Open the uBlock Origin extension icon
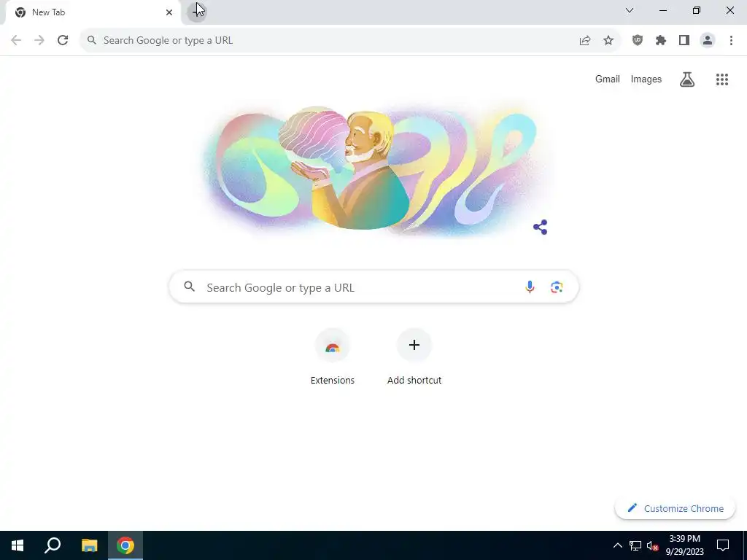The width and height of the screenshot is (747, 560). tap(638, 41)
